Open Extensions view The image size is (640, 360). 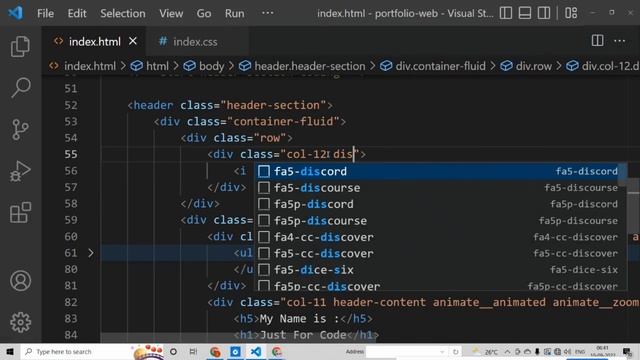(20, 212)
